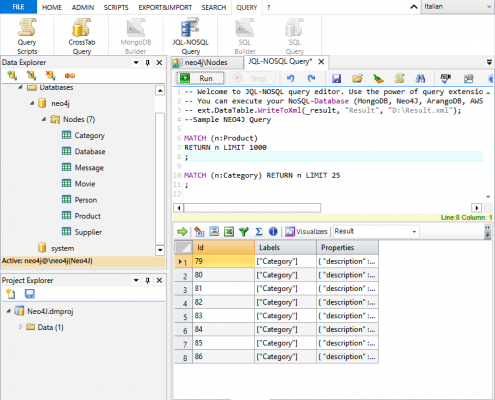The image size is (495, 400).
Task: Switch to the HOME ribbon tab
Action: coord(52,7)
